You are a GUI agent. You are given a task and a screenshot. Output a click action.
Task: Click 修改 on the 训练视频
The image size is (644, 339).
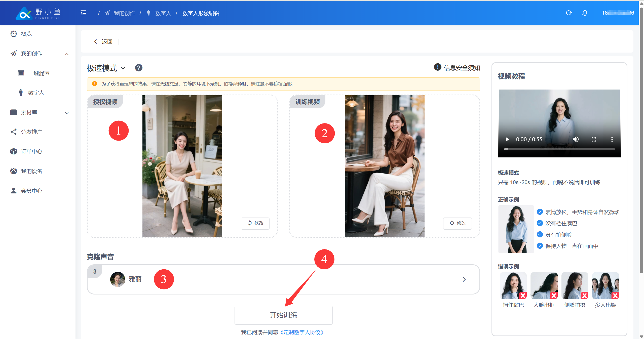coord(458,223)
